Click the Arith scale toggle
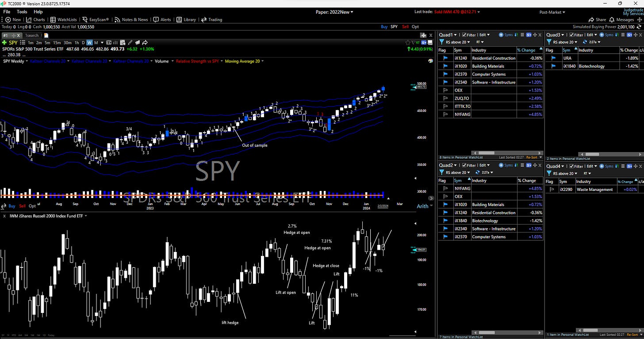The width and height of the screenshot is (644, 339). [x=422, y=206]
